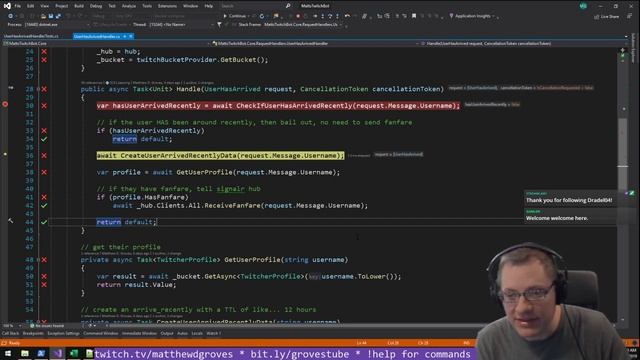
Task: Click the Search box in title bar
Action: 255,6
